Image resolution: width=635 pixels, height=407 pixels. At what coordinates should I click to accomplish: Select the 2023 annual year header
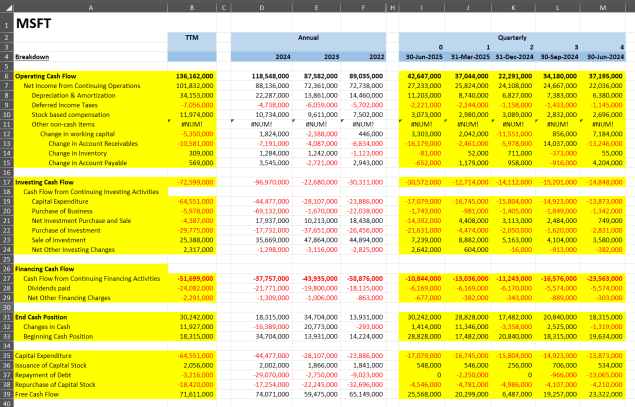(316, 57)
